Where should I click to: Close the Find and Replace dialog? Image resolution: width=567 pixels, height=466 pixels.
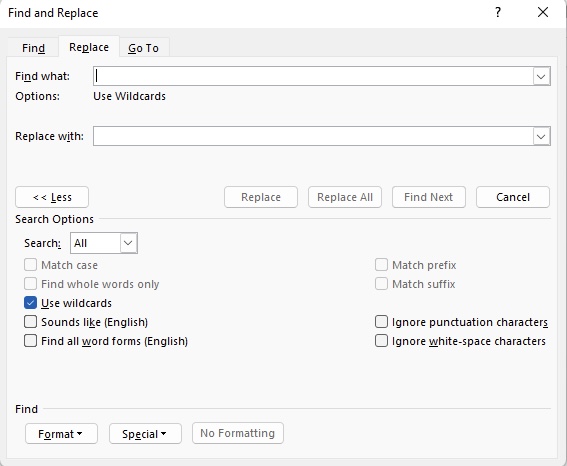(543, 13)
